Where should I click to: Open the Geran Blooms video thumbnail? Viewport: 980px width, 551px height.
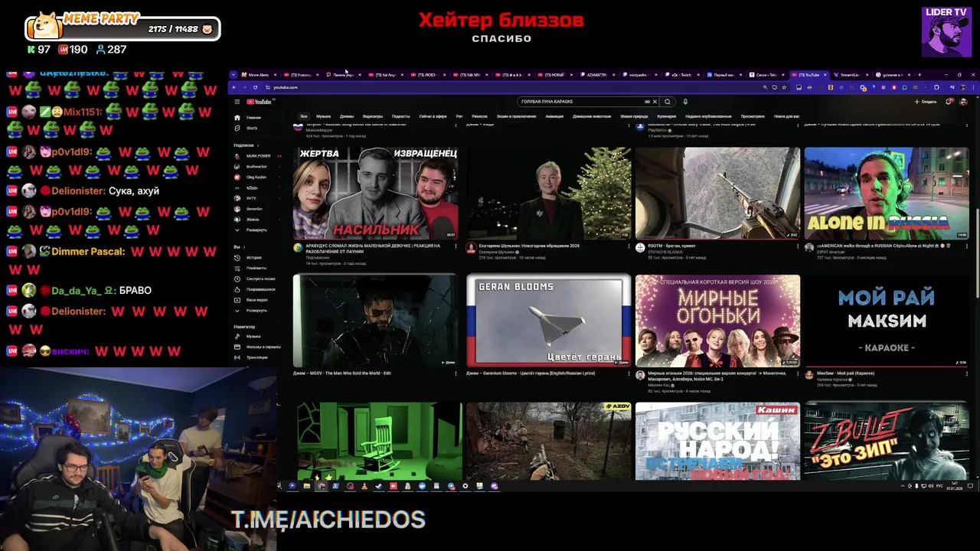[549, 321]
